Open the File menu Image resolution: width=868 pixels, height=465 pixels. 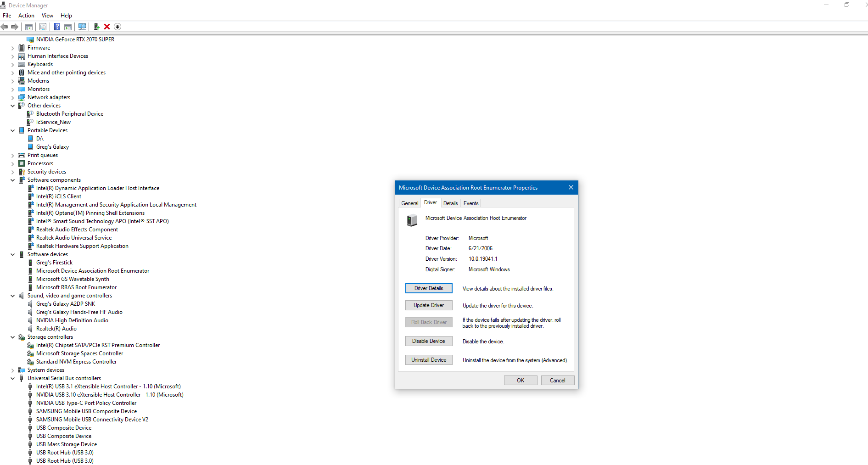7,16
